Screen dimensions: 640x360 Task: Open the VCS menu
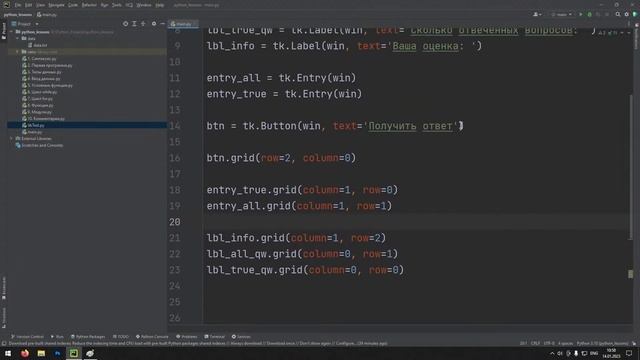pos(129,5)
